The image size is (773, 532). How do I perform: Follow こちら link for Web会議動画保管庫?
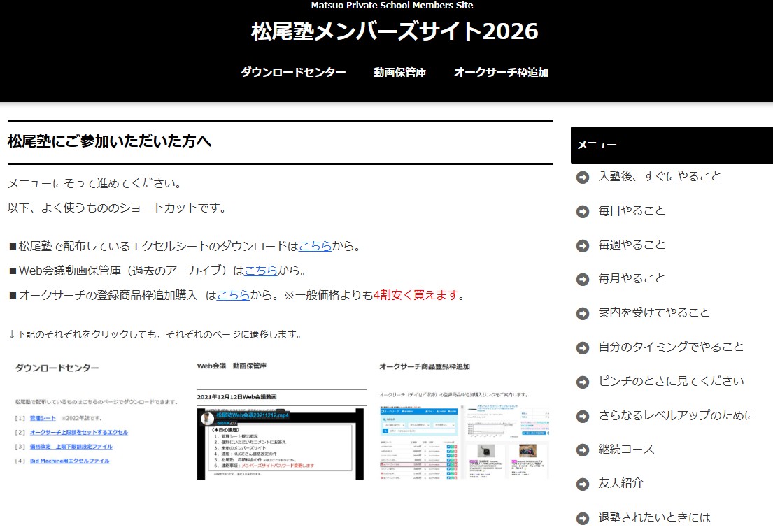(261, 271)
